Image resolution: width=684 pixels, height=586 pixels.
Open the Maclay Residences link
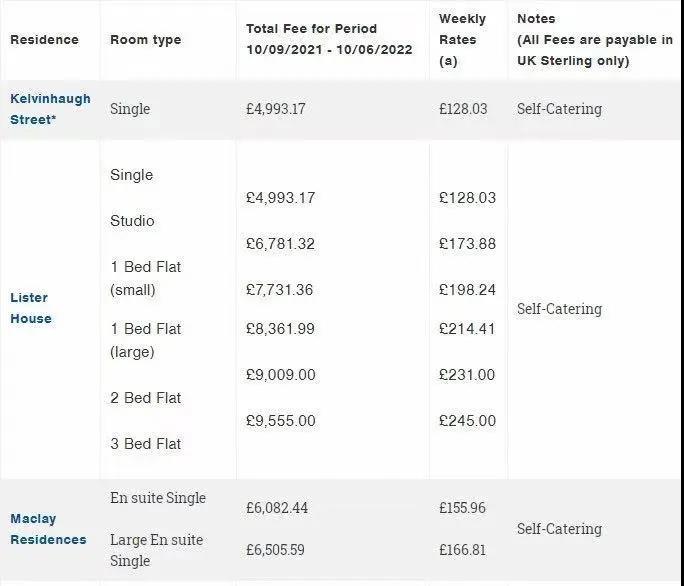pyautogui.click(x=48, y=529)
